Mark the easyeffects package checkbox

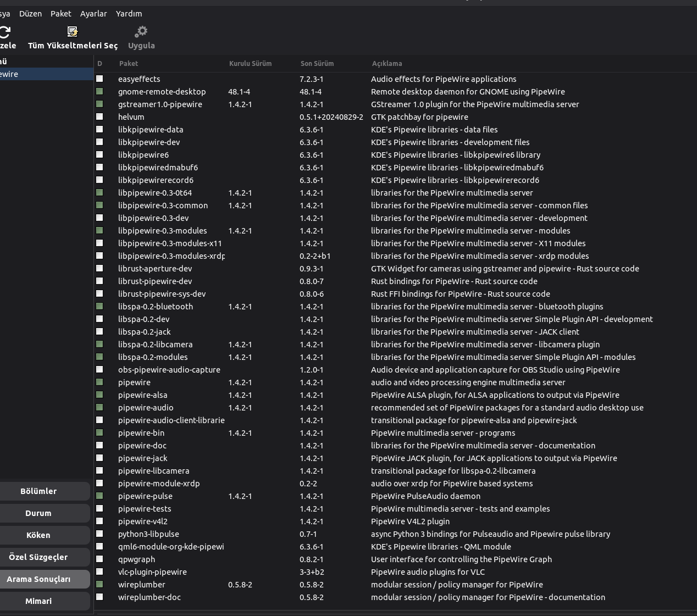point(99,79)
